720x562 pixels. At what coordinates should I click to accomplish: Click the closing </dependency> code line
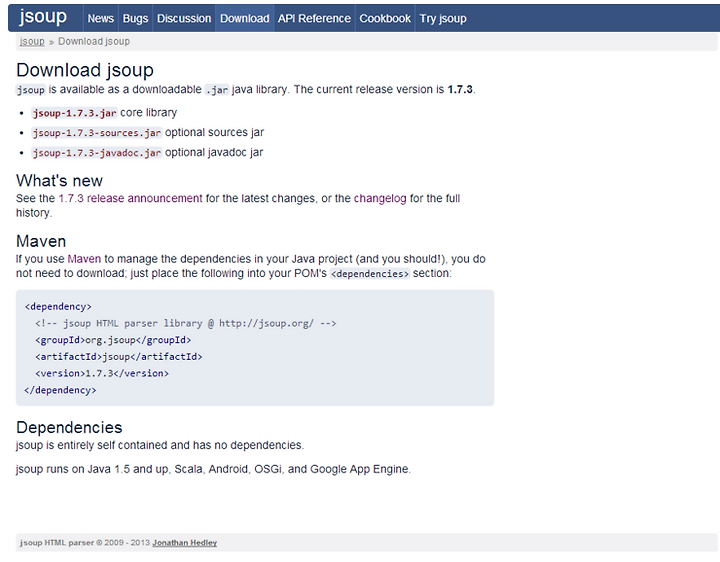tap(61, 390)
